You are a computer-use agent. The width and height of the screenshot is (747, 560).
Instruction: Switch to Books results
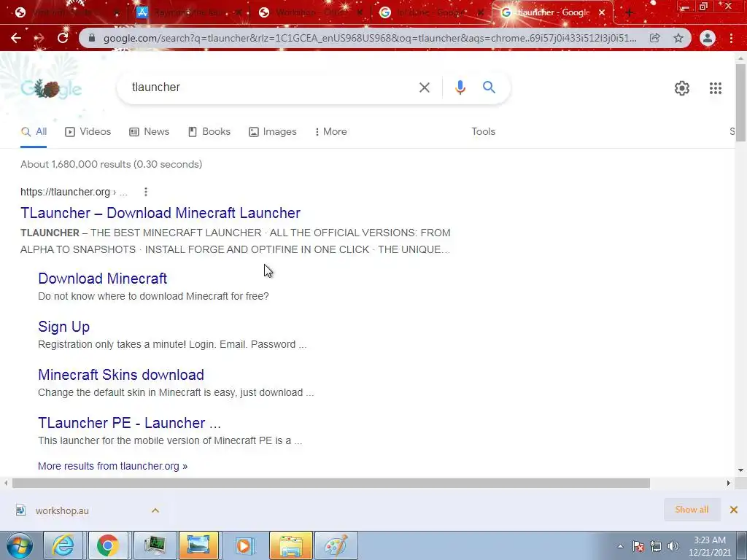pos(209,131)
